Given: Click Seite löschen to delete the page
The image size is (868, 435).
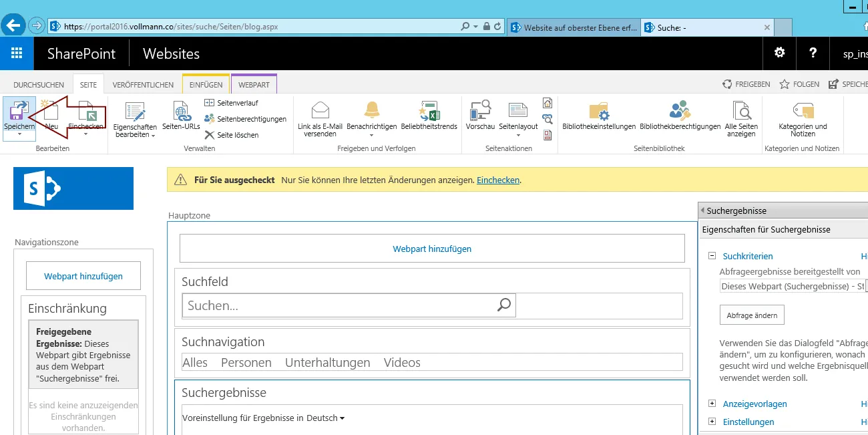Looking at the screenshot, I should click(x=232, y=135).
